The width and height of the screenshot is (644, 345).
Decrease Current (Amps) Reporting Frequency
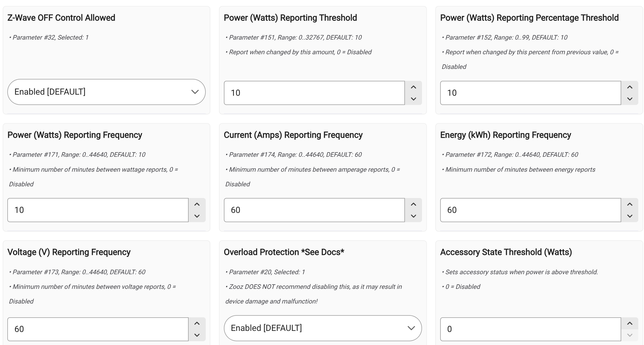pos(413,216)
